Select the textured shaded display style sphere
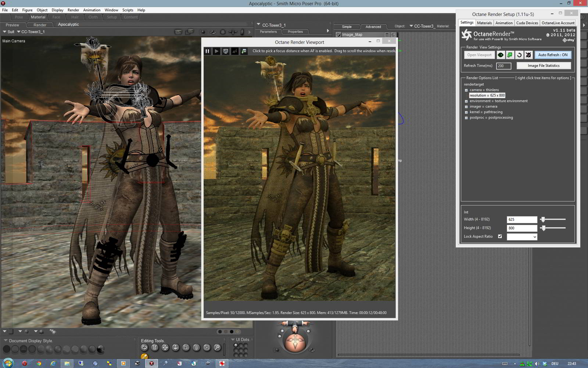The width and height of the screenshot is (588, 368). 100,349
